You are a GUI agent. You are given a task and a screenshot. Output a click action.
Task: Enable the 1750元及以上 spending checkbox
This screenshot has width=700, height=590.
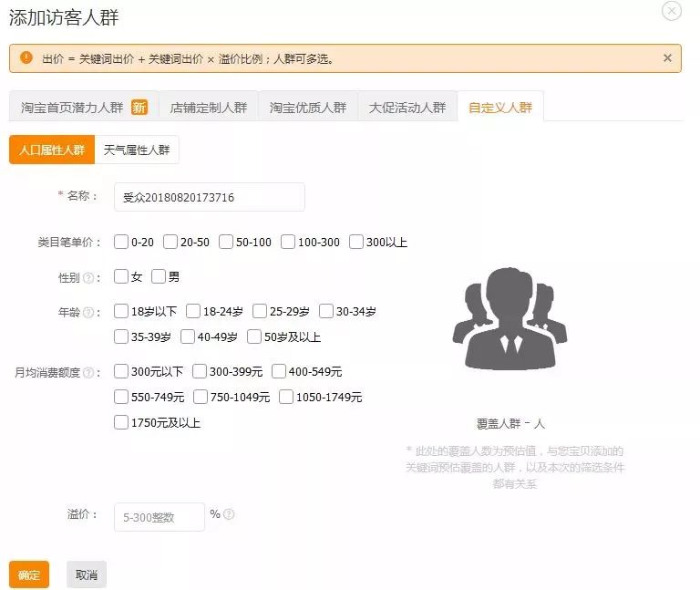[x=121, y=422]
